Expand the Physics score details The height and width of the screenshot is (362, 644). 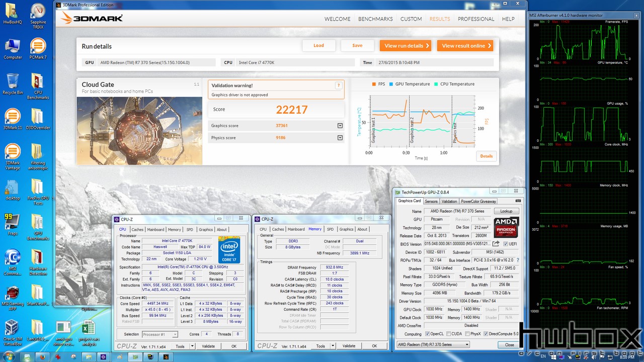340,138
